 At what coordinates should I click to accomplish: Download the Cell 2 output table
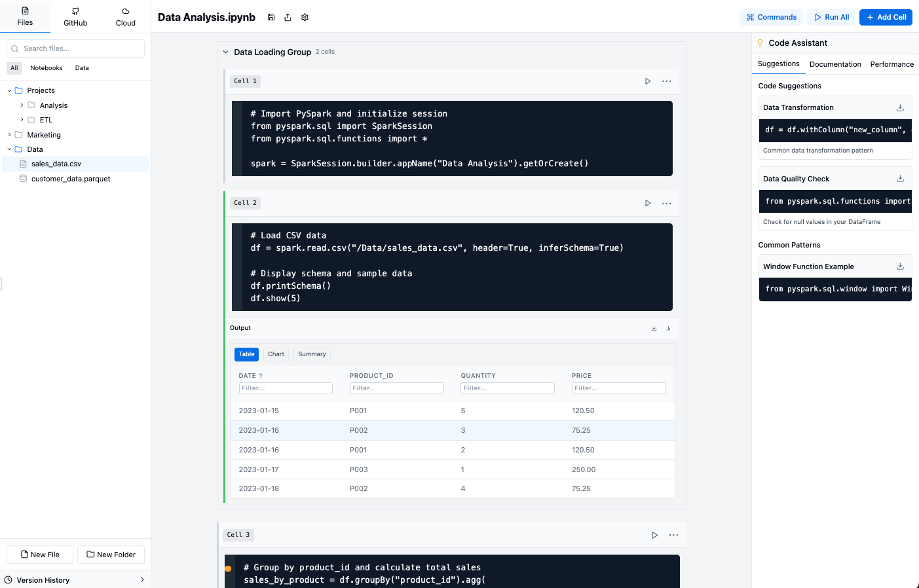[x=653, y=328]
